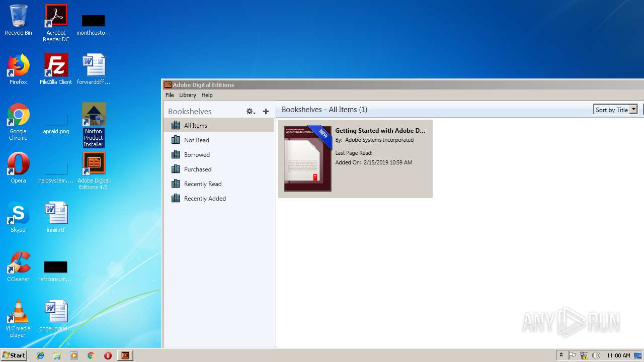
Task: Select the Skype desktop shortcut
Action: point(18,217)
